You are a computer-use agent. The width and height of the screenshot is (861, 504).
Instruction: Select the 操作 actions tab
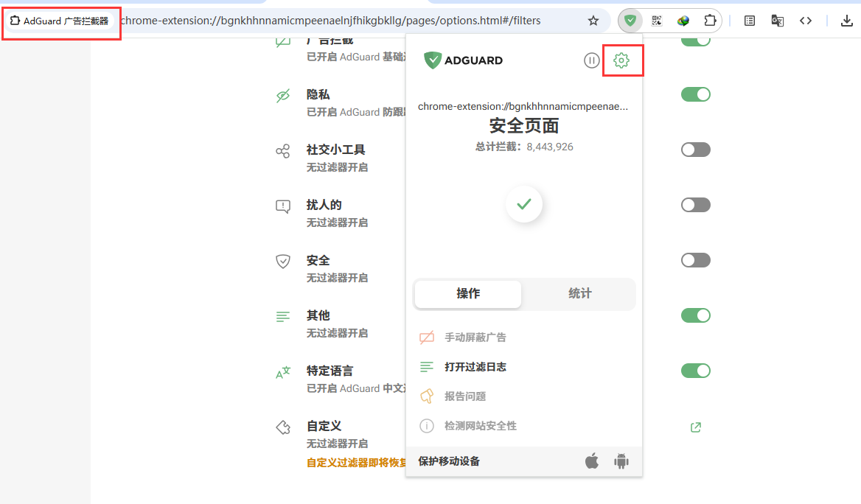click(x=468, y=293)
